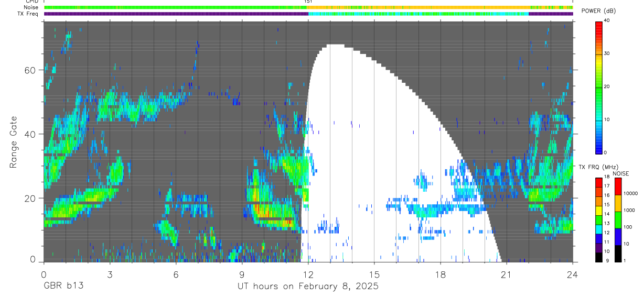Screen dimensions: 644x297
Task: Click the purple 10–11 MHz swatch in TX FRQ legend
Action: (x=599, y=248)
